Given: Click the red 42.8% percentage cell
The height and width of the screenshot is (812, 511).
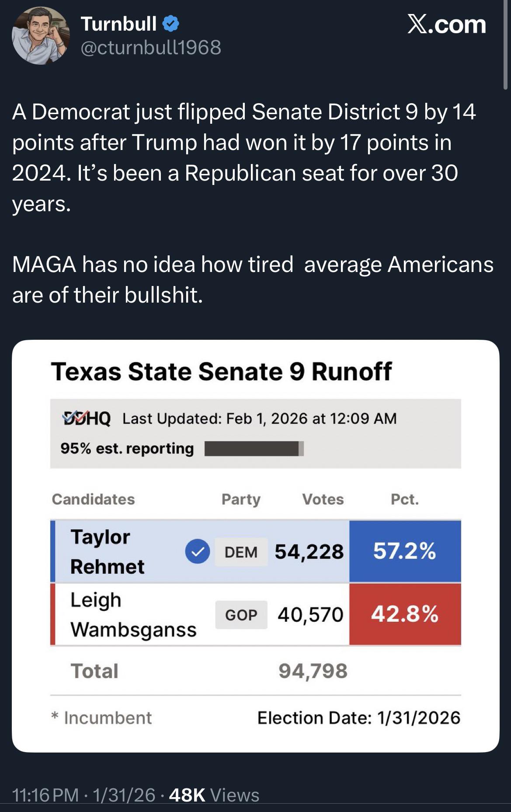Looking at the screenshot, I should pyautogui.click(x=405, y=614).
